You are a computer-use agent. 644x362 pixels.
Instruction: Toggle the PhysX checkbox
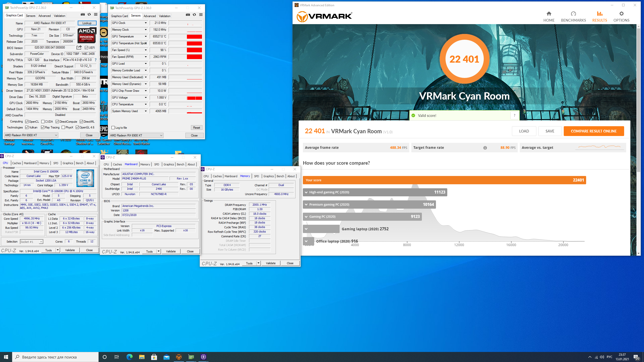(63, 127)
